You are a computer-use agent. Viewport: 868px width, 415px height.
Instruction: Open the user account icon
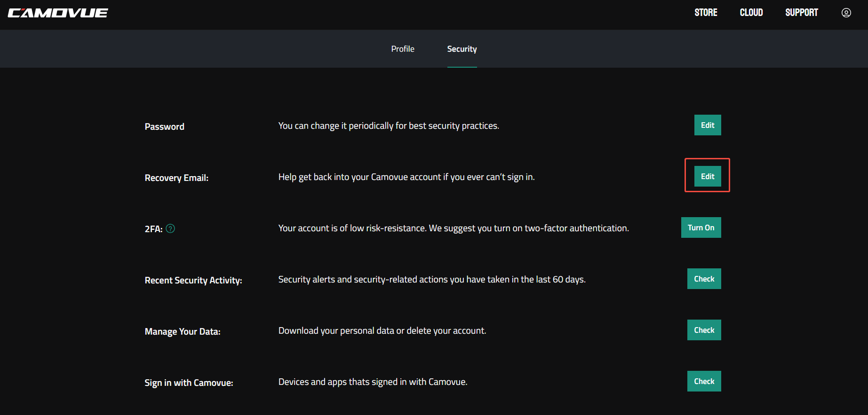click(846, 13)
